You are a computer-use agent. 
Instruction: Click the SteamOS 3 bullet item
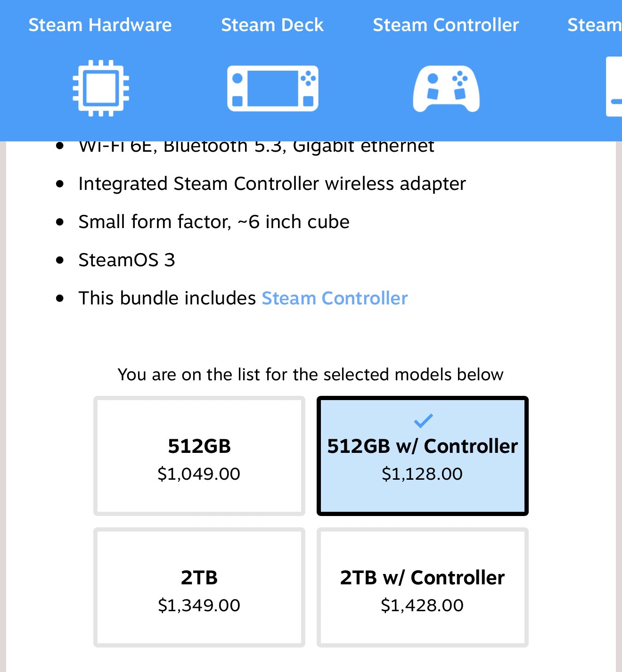[127, 260]
